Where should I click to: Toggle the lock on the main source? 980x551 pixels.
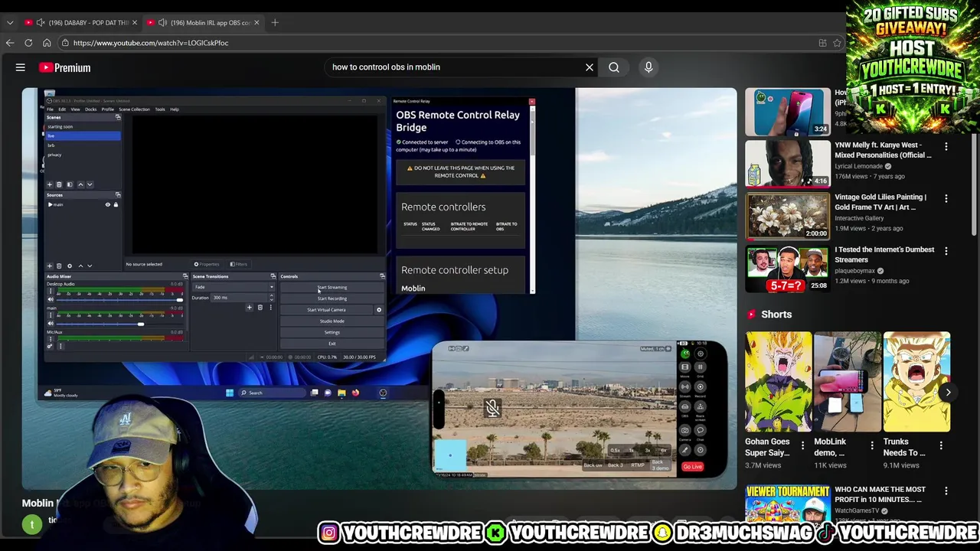tap(116, 204)
